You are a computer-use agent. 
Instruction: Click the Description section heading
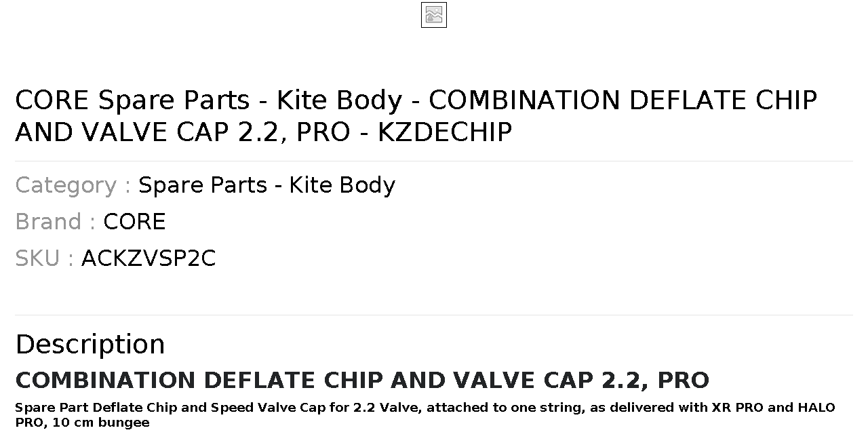point(90,344)
